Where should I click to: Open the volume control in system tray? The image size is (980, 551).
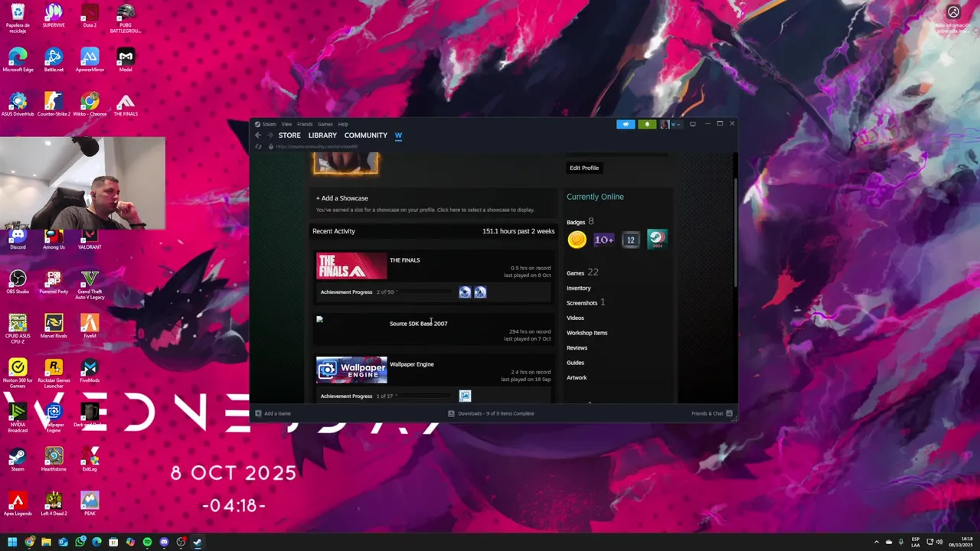point(939,542)
